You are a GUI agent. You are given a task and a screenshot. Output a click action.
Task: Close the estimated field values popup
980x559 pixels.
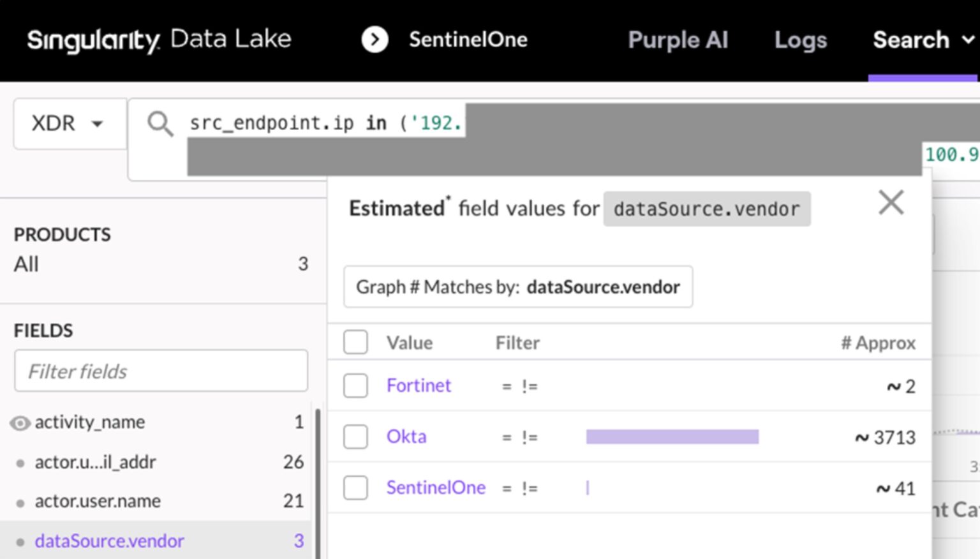891,203
